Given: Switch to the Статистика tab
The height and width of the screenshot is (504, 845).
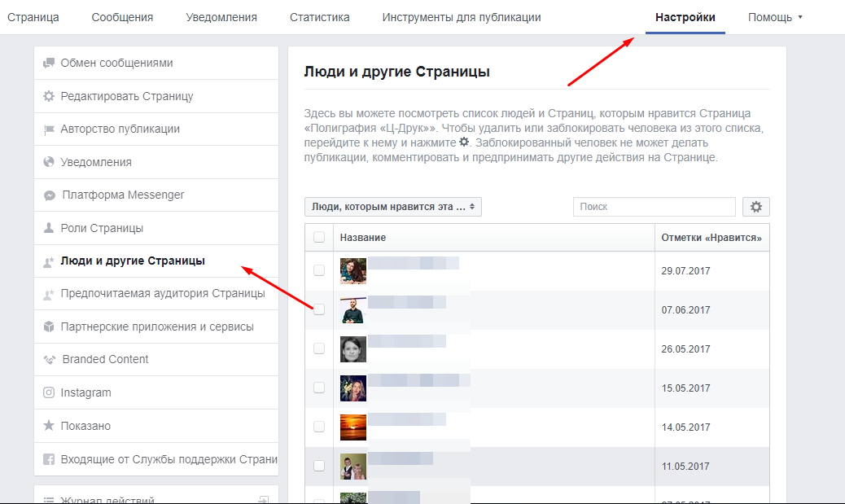Looking at the screenshot, I should point(319,17).
